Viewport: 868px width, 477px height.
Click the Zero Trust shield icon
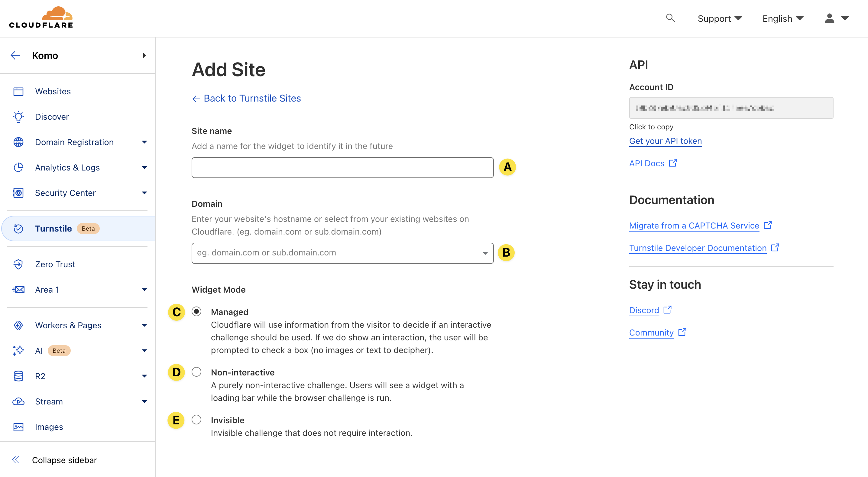(18, 264)
